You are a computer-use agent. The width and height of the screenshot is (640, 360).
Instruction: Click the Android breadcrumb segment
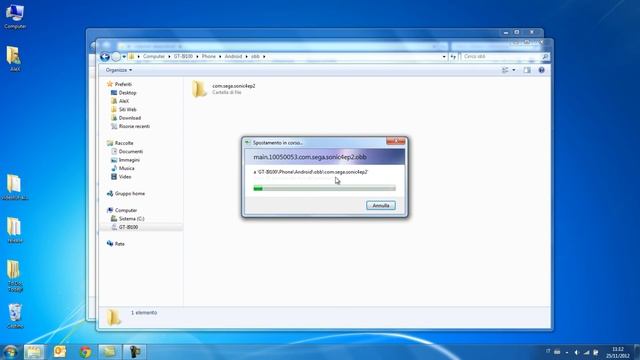coord(233,56)
